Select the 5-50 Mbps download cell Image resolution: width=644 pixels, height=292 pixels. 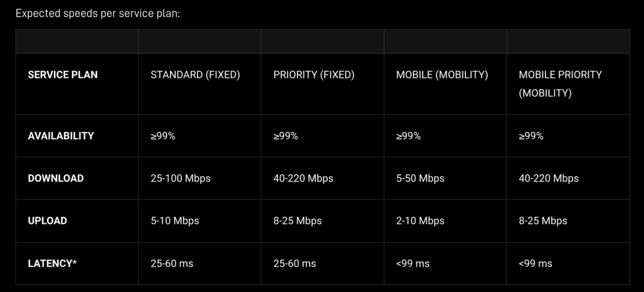420,178
